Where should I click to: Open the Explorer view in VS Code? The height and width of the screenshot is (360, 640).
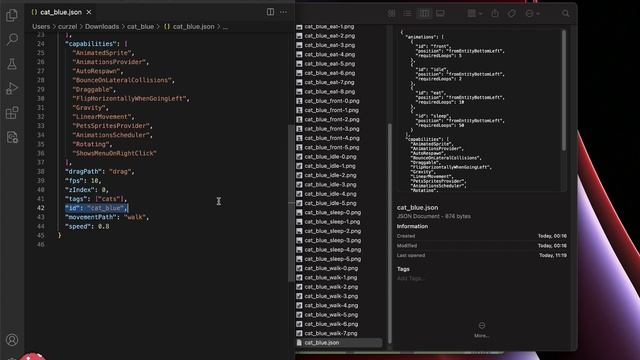pyautogui.click(x=12, y=16)
